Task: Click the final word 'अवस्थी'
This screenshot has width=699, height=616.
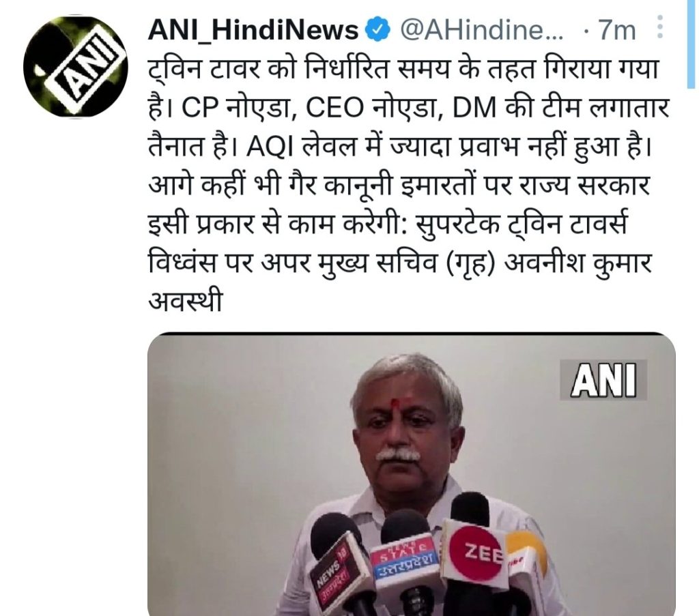Action: coord(185,302)
